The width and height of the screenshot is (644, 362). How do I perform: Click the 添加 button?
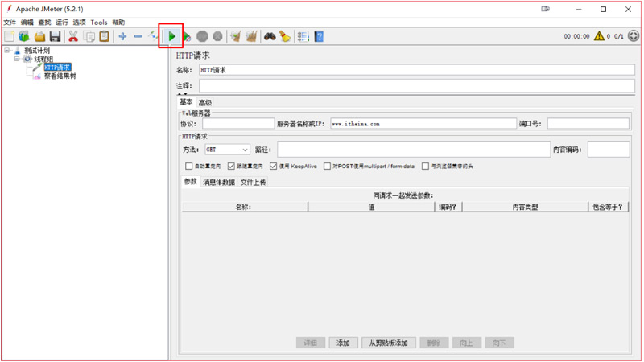pyautogui.click(x=344, y=343)
